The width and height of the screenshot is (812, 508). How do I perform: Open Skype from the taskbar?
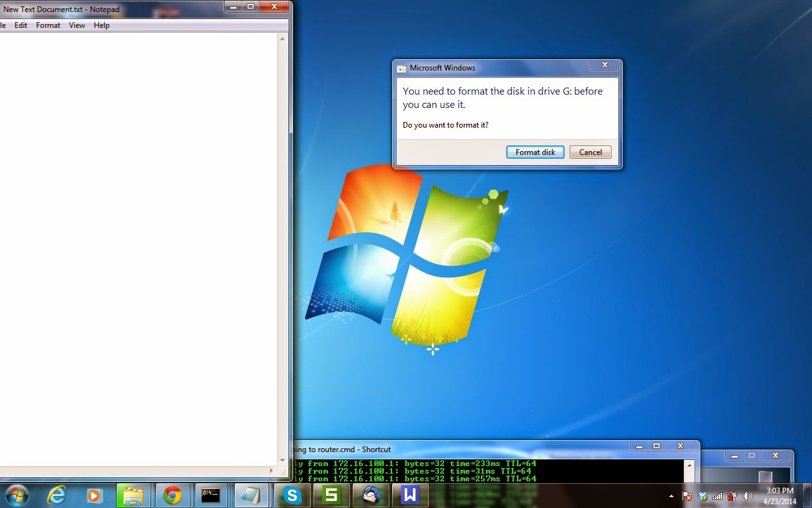[x=292, y=495]
